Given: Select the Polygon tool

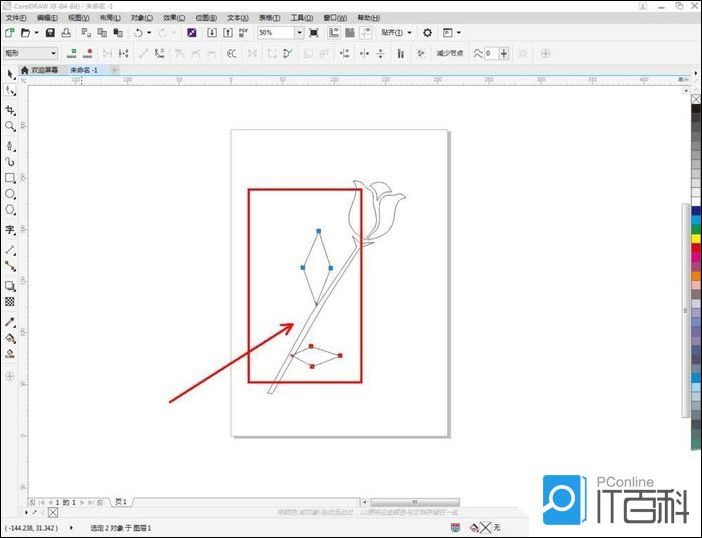Looking at the screenshot, I should [x=10, y=209].
